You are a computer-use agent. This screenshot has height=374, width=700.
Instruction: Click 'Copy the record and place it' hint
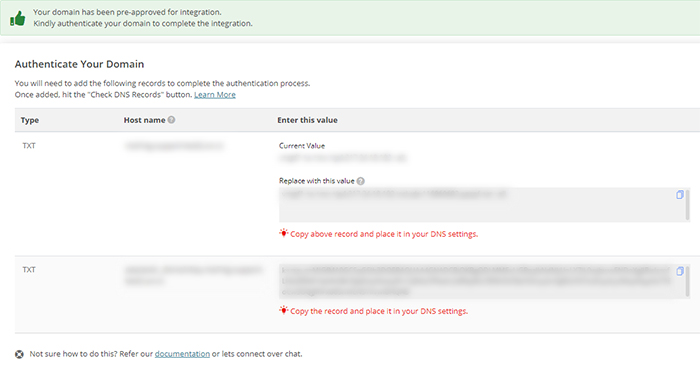point(379,311)
